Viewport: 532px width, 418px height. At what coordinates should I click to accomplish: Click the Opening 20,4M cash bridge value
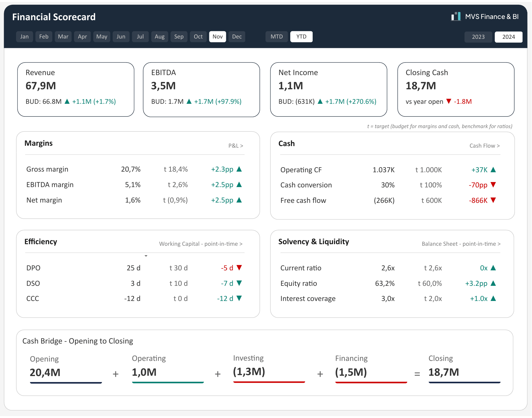tap(45, 373)
